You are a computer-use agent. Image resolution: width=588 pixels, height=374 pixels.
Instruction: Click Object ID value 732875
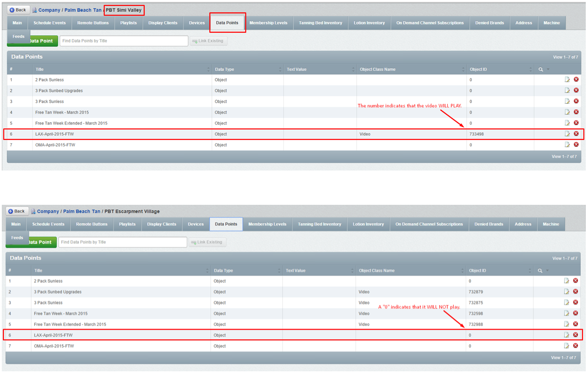click(476, 303)
